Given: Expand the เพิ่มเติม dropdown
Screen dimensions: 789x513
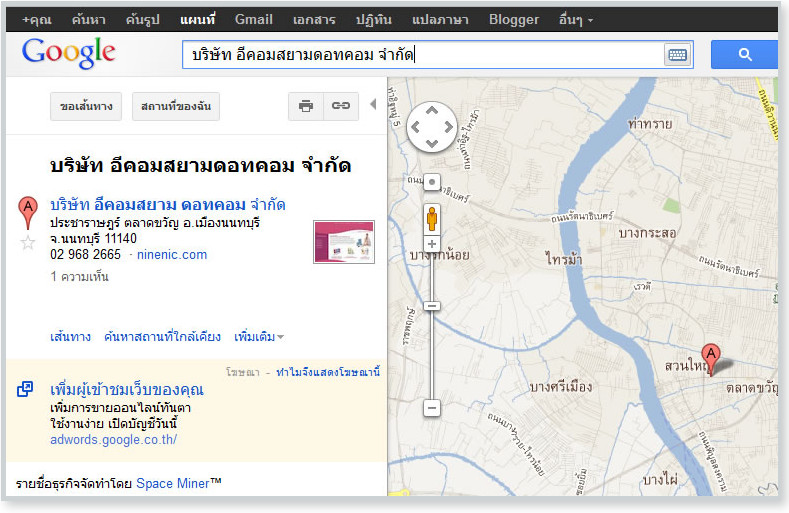Looking at the screenshot, I should coord(259,336).
